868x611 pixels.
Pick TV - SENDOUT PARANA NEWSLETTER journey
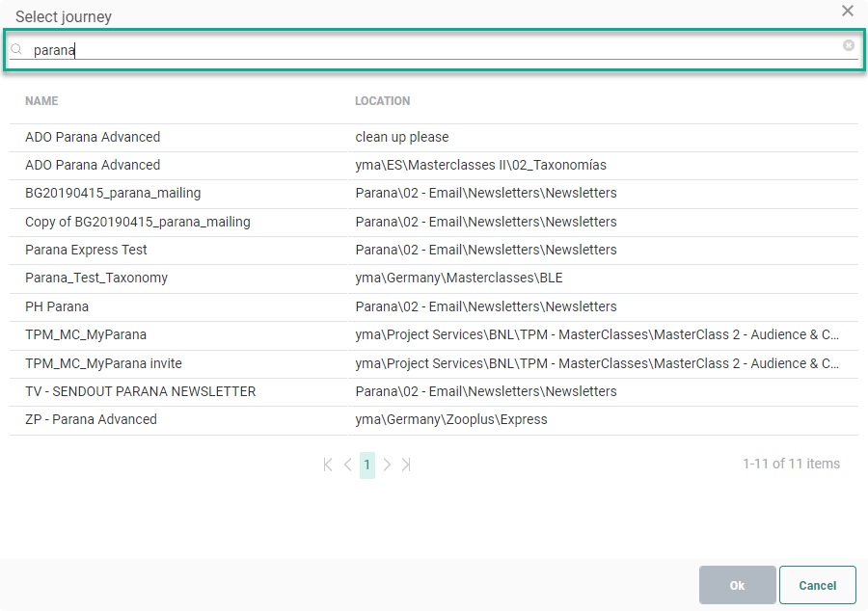[x=140, y=391]
